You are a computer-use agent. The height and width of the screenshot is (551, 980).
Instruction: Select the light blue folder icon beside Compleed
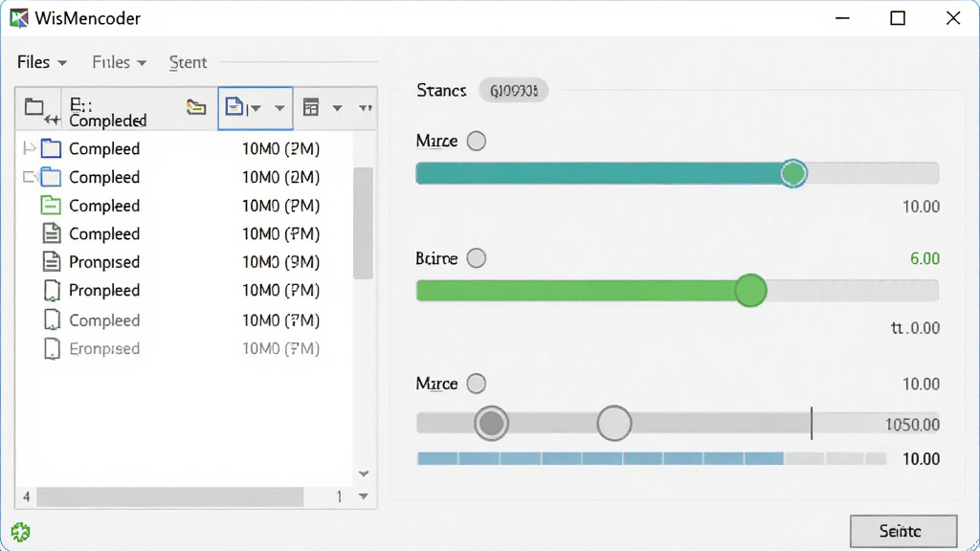pyautogui.click(x=51, y=177)
